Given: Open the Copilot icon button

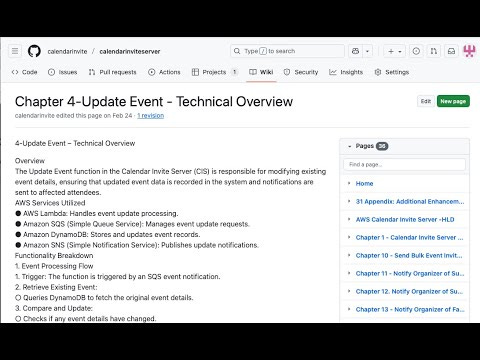Looking at the screenshot, I should click(356, 51).
